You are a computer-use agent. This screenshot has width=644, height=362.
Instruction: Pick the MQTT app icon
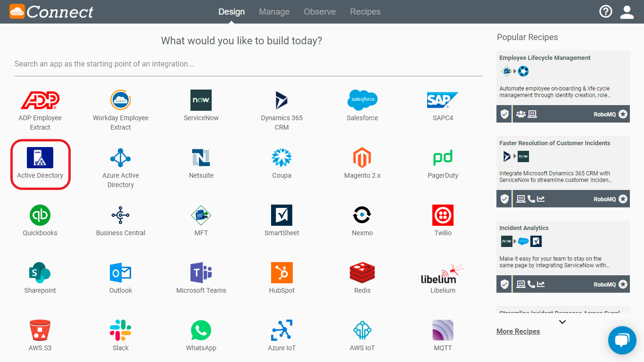click(x=443, y=330)
